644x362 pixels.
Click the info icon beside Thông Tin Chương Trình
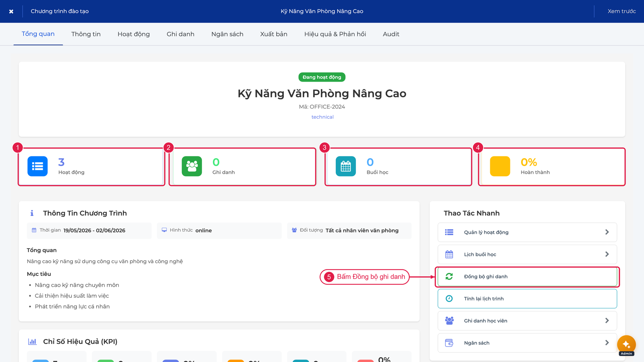pyautogui.click(x=32, y=213)
